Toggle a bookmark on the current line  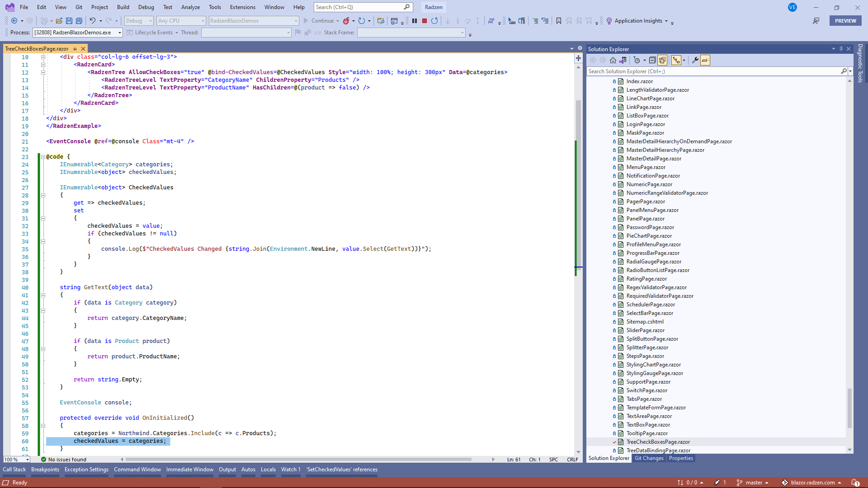558,21
